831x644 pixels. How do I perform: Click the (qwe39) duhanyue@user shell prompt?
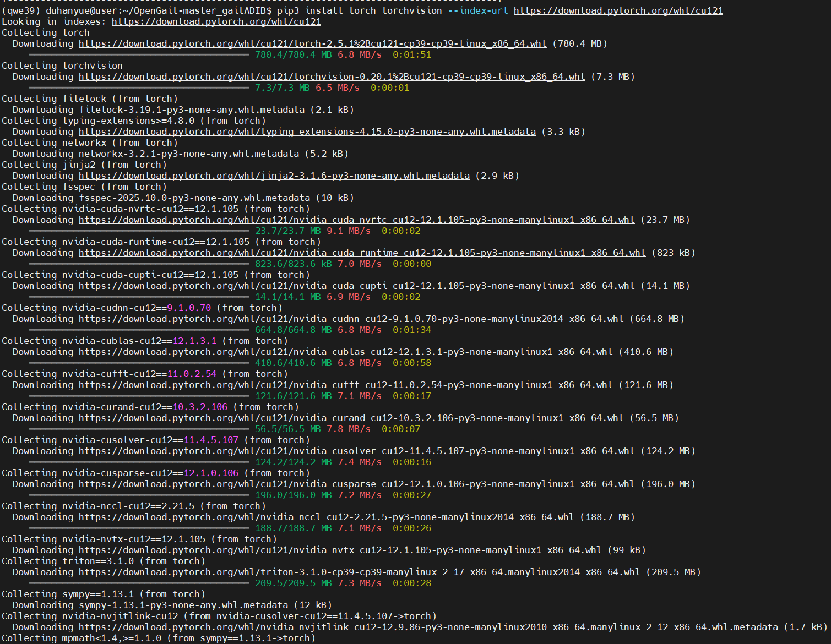136,10
